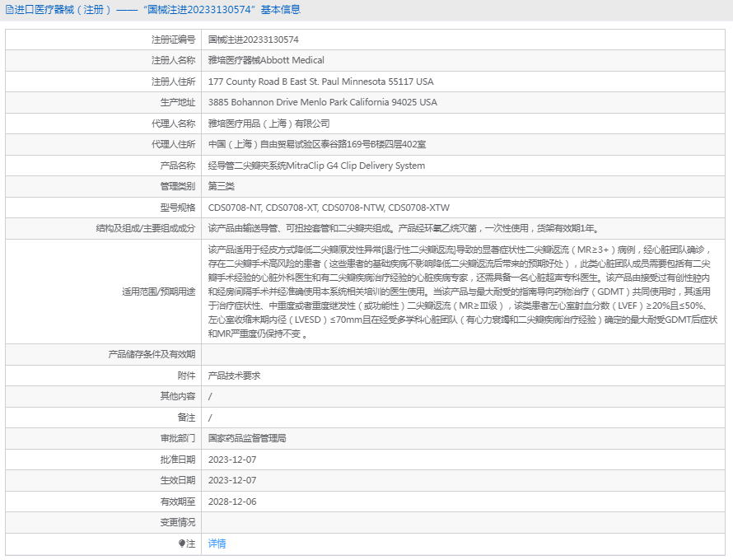Click the 代理人名称 label
The height and width of the screenshot is (560, 733).
(174, 124)
